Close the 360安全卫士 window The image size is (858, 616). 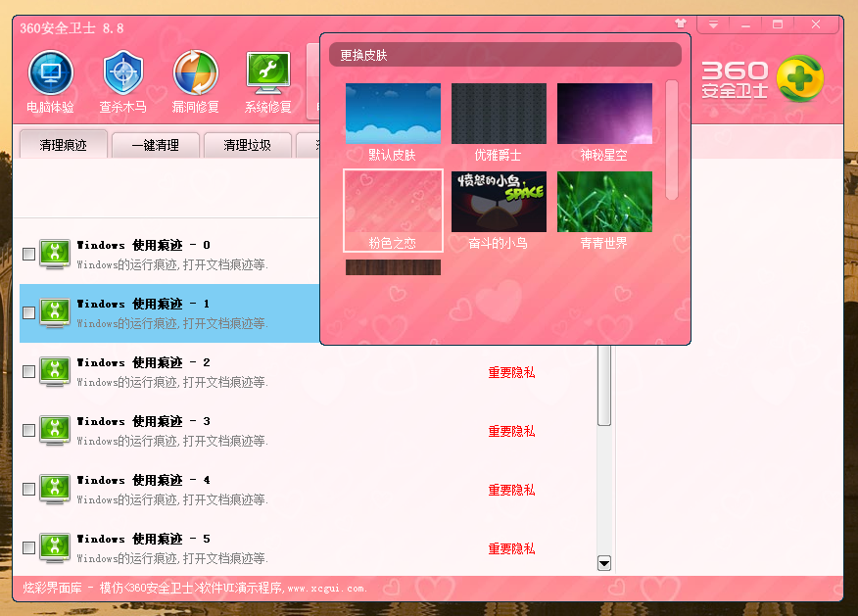tap(816, 24)
